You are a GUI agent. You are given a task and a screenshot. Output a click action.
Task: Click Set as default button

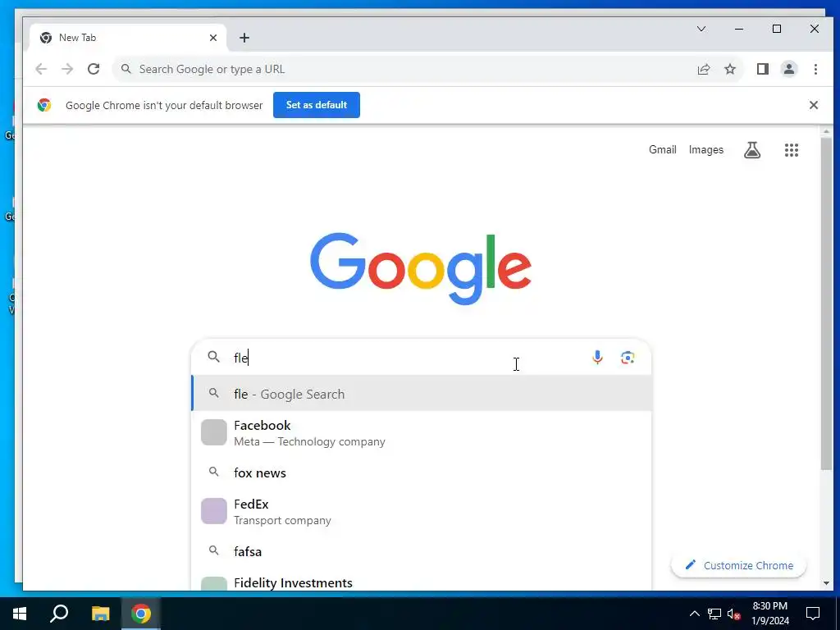[x=317, y=105]
